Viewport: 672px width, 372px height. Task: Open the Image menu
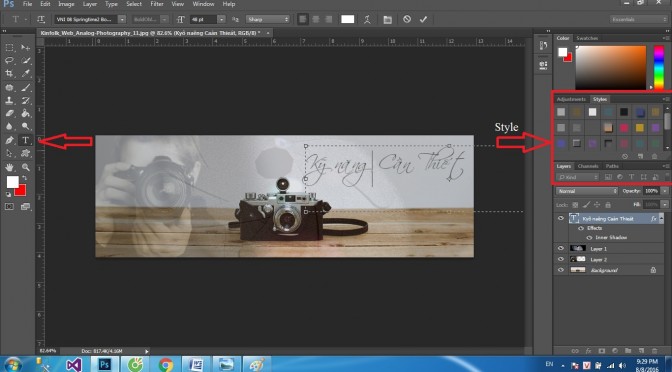pyautogui.click(x=66, y=4)
